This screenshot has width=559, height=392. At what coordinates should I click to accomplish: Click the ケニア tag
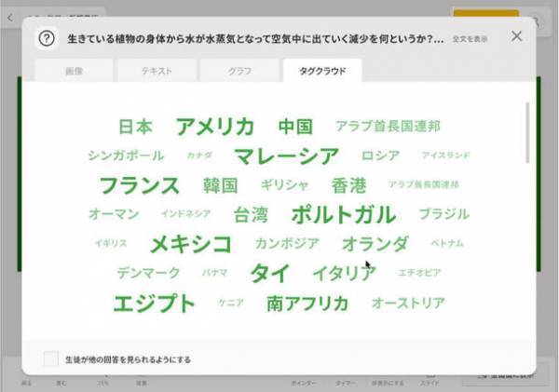coord(231,303)
